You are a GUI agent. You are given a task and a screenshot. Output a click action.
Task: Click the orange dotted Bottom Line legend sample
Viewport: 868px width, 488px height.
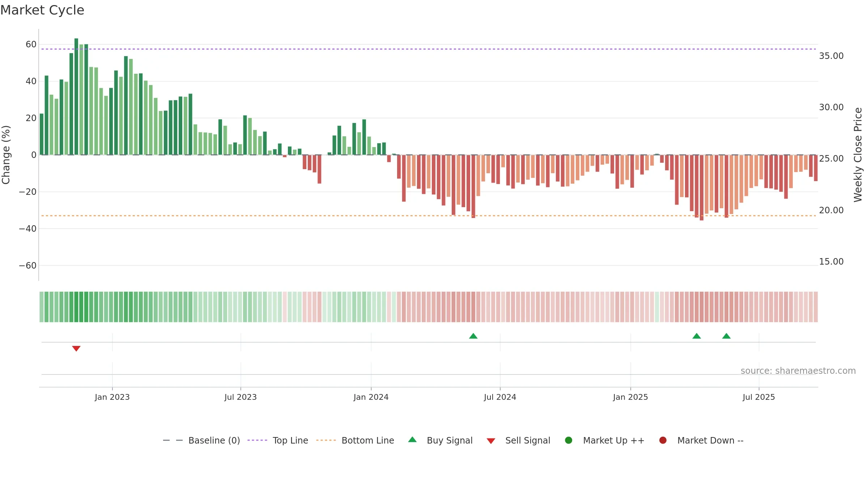click(326, 440)
